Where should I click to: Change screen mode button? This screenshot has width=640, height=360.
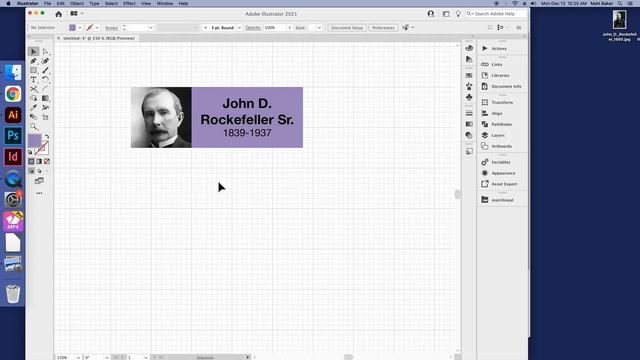(x=39, y=181)
